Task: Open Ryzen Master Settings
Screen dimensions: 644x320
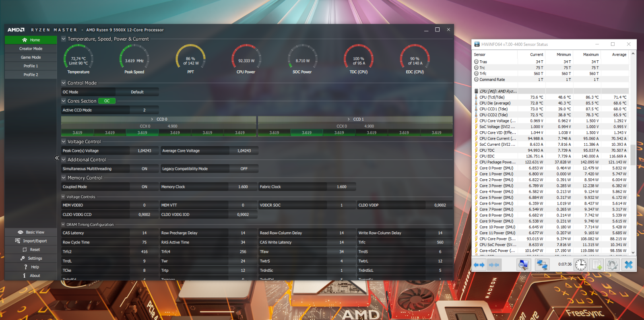Action: [31, 258]
